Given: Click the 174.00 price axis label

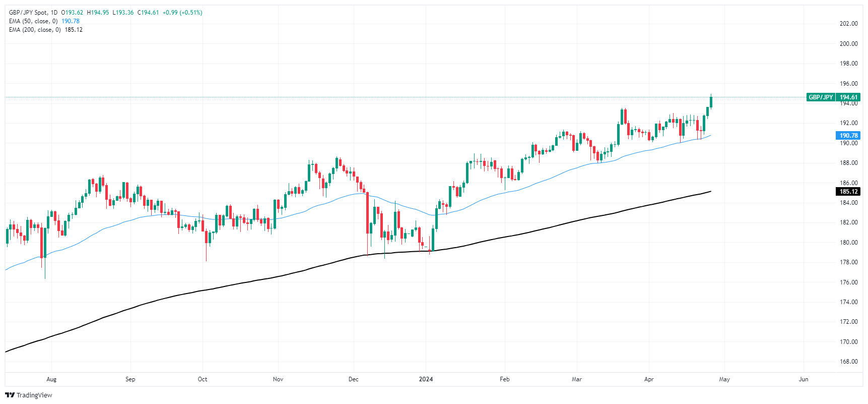Looking at the screenshot, I should [848, 302].
